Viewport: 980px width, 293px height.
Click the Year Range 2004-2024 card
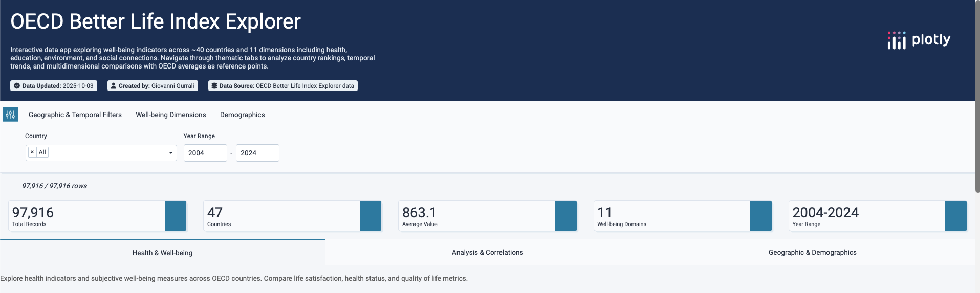click(x=878, y=216)
